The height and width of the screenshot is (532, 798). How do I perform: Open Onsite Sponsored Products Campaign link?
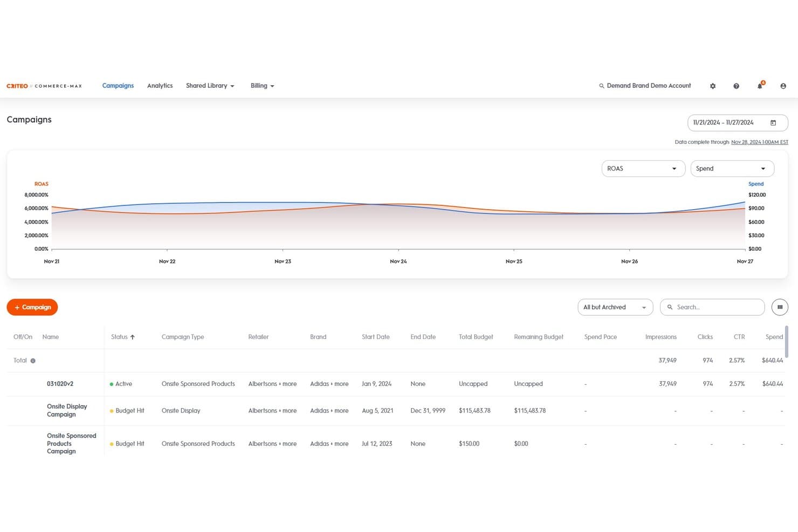(x=72, y=444)
